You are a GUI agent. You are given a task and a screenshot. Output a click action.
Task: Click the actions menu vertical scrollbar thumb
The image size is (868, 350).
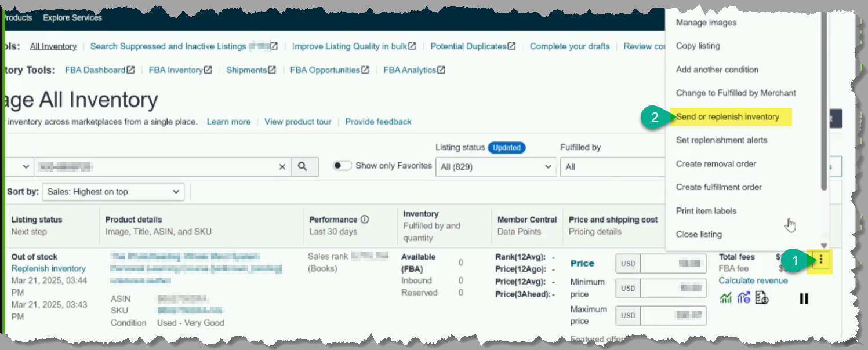(824, 102)
